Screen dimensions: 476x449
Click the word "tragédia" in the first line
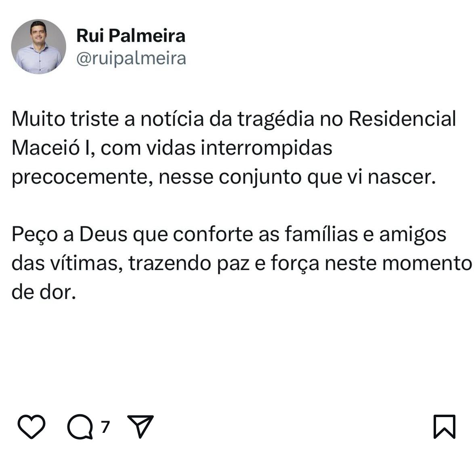point(275,120)
